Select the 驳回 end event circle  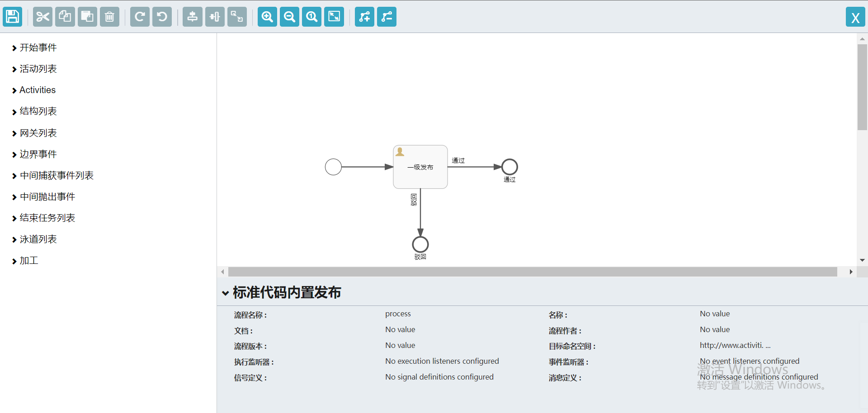[420, 244]
